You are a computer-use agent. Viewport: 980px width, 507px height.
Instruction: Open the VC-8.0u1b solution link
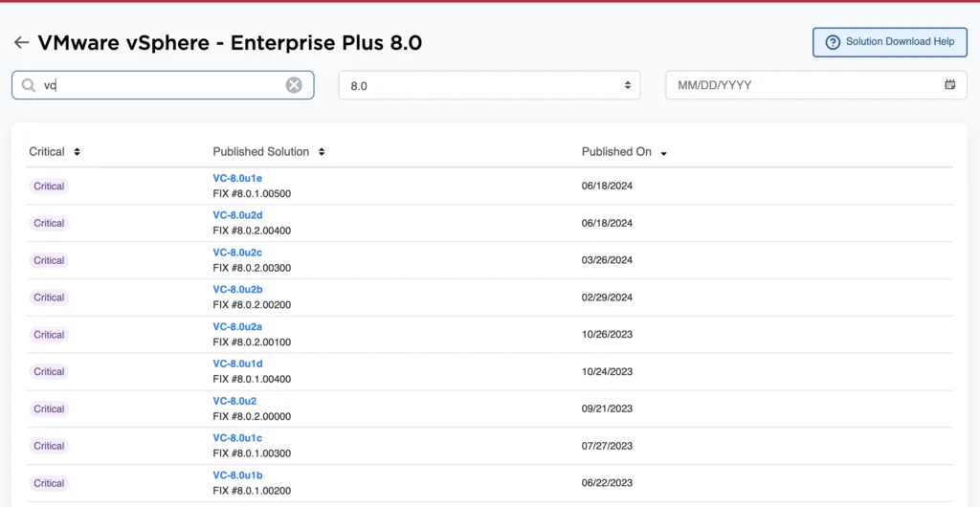click(x=237, y=475)
